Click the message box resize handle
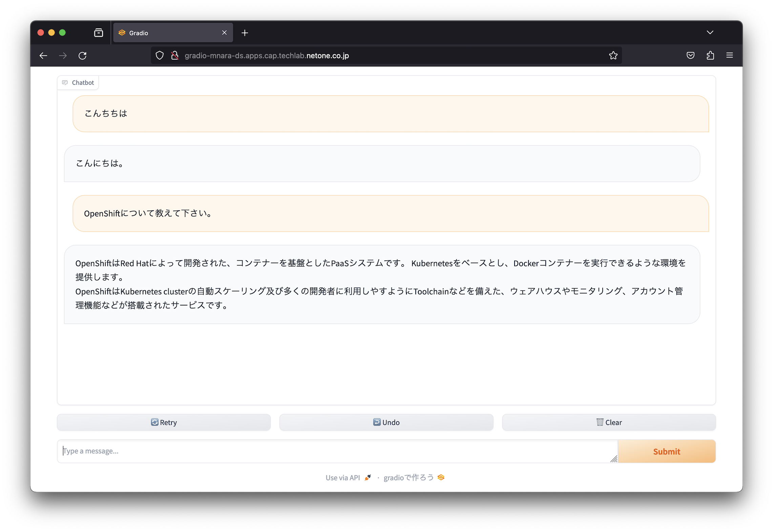This screenshot has height=532, width=773. click(613, 459)
